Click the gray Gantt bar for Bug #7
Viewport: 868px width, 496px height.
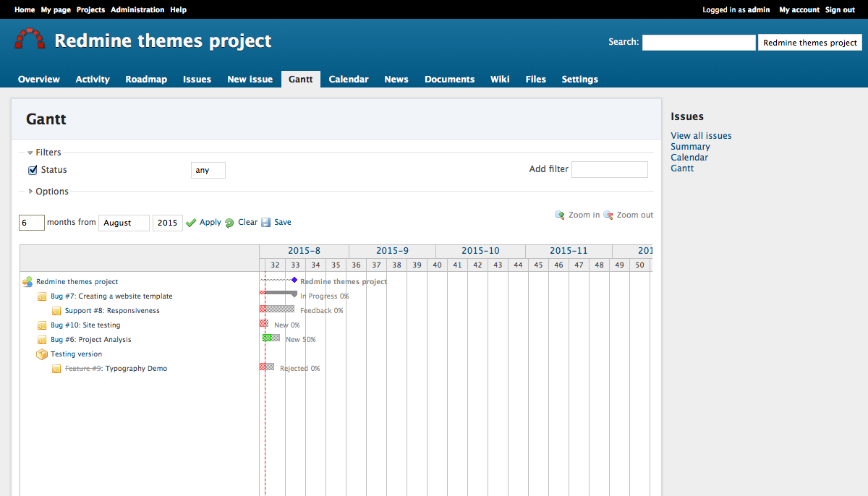pyautogui.click(x=278, y=293)
